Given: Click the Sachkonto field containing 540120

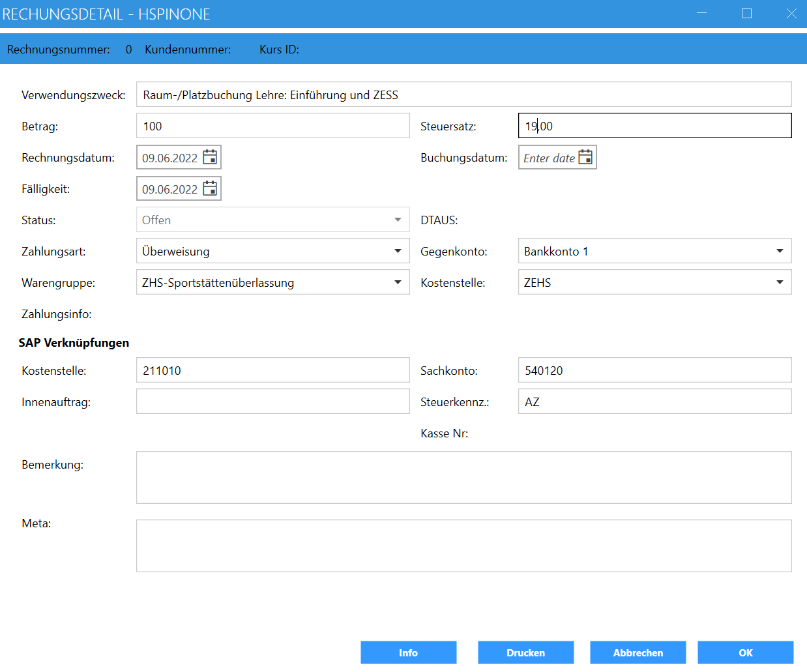Looking at the screenshot, I should point(654,370).
